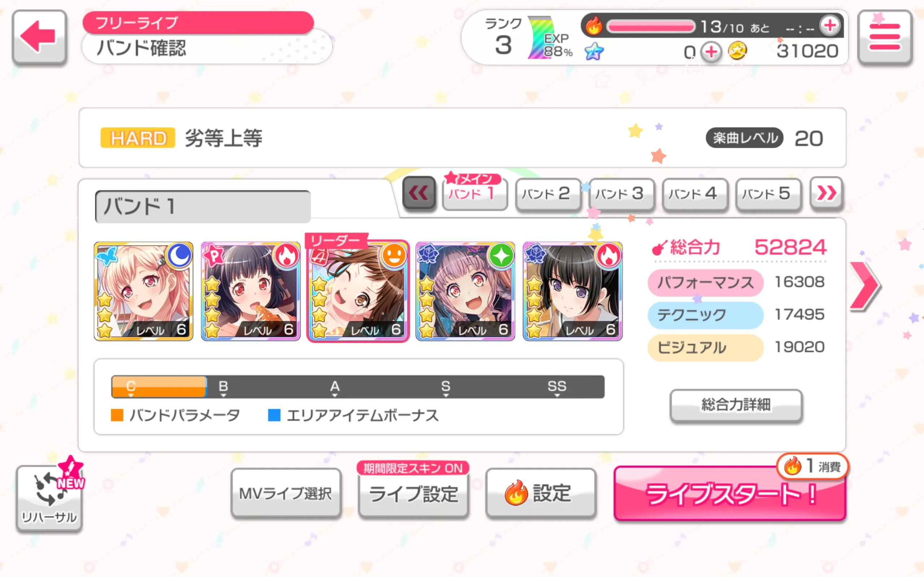
Task: Switch to バンド 2 tab
Action: coord(548,194)
